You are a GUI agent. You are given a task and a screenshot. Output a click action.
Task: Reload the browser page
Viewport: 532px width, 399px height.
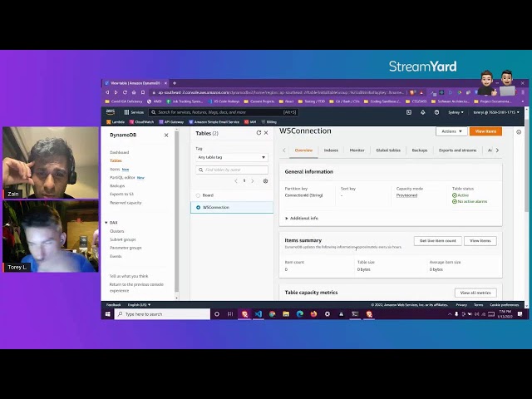point(125,92)
